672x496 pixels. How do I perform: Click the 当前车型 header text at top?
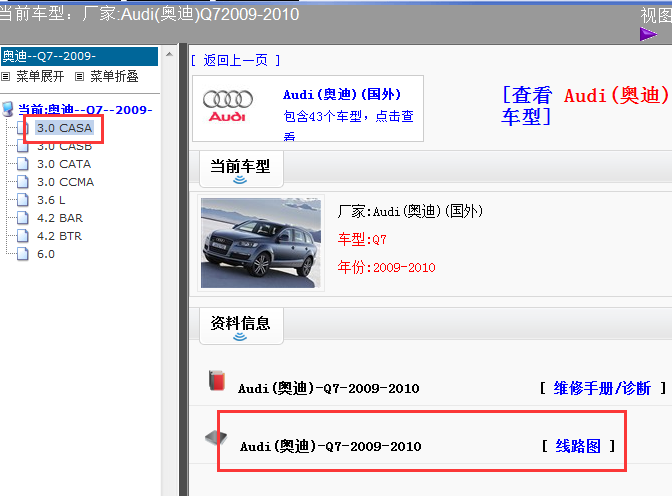(x=149, y=15)
